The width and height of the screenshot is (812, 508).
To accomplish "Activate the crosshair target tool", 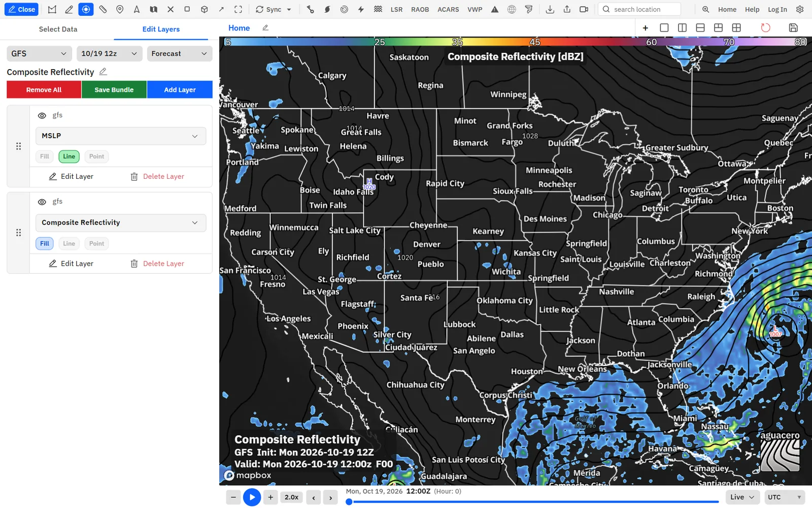I will click(x=86, y=9).
